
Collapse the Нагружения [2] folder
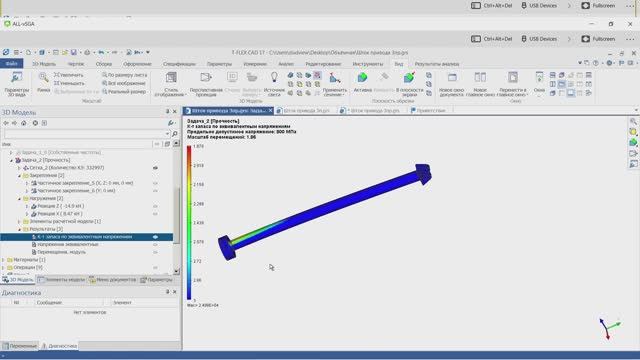(19, 198)
